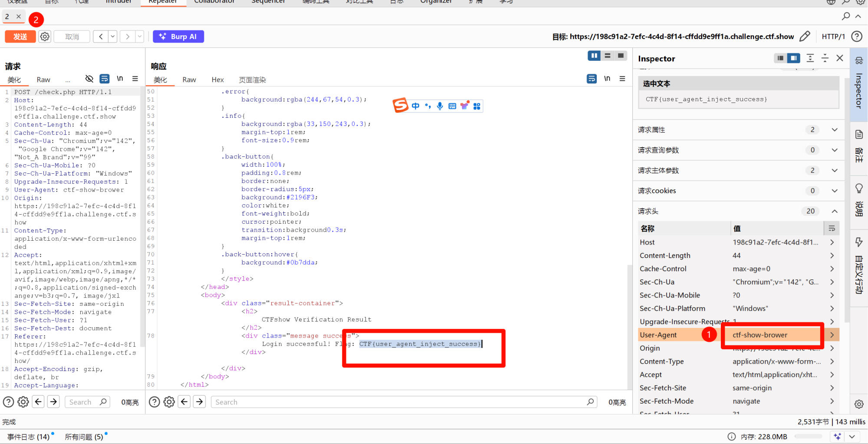The image size is (868, 444).
Task: Open Inspector settings gear at bottom right
Action: (x=859, y=404)
